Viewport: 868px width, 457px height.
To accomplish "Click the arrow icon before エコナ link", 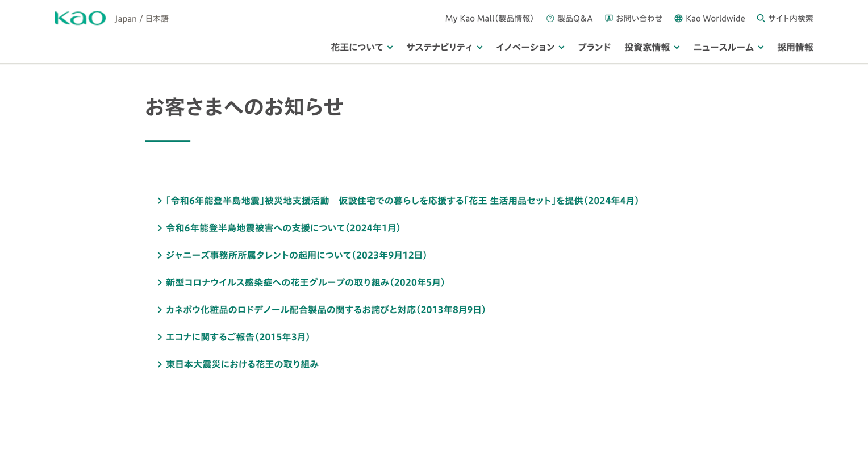I will coord(160,337).
